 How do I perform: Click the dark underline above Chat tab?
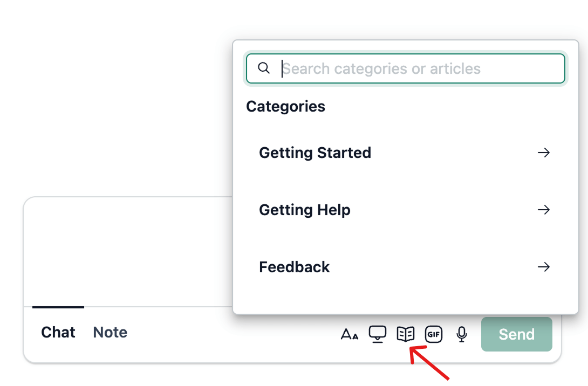pos(58,307)
